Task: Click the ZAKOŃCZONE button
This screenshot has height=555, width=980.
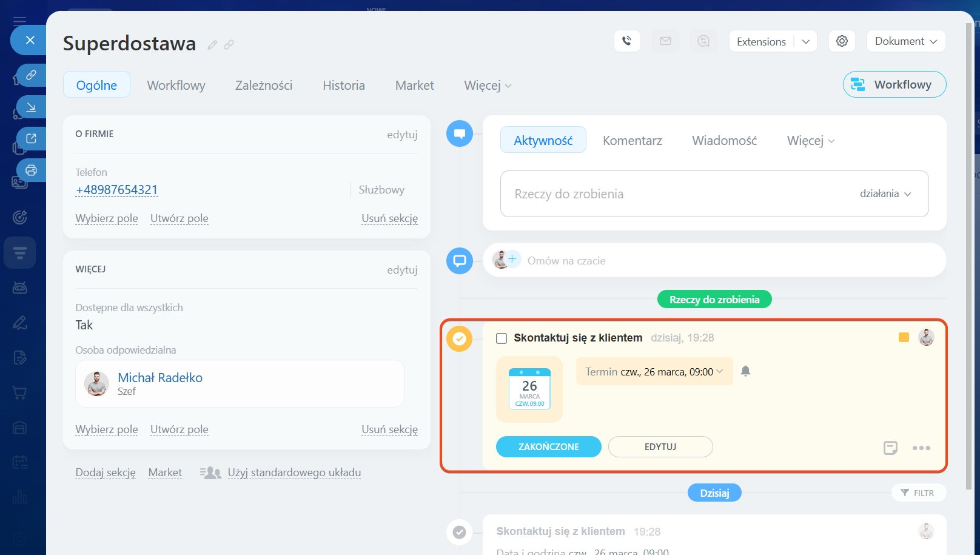Action: (x=548, y=447)
